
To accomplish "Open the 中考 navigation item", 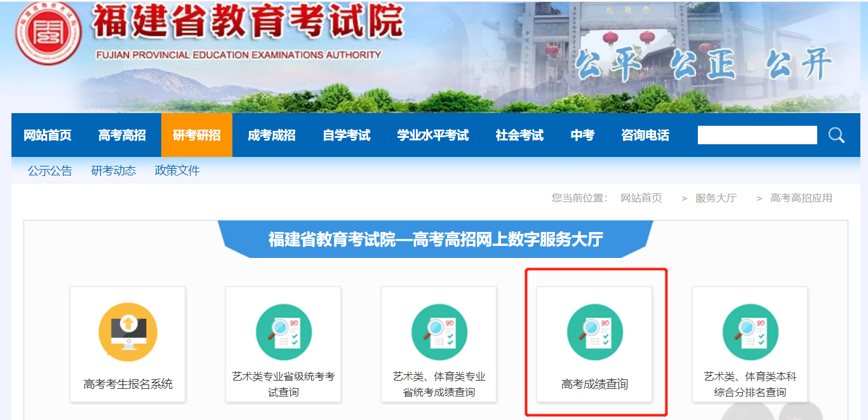I will 582,135.
